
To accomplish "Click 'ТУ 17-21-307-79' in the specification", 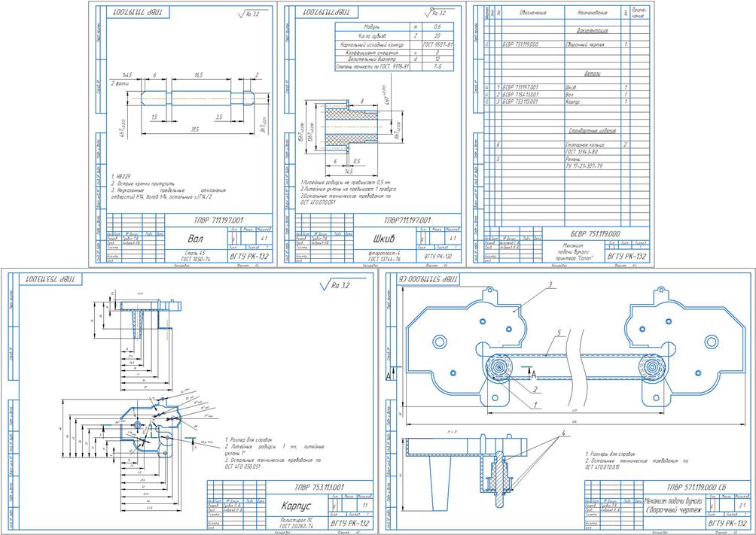I will pos(584,166).
